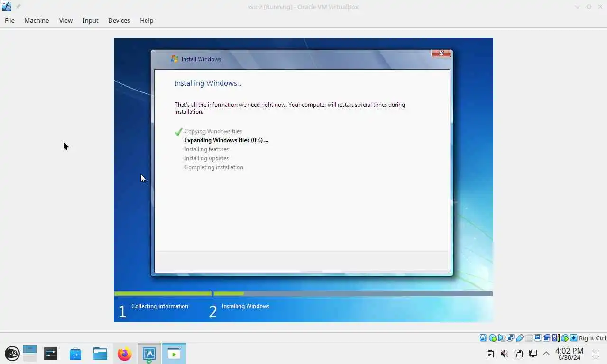Click the mouse integration status icon
Screen dimensions: 607x364
click(x=565, y=338)
